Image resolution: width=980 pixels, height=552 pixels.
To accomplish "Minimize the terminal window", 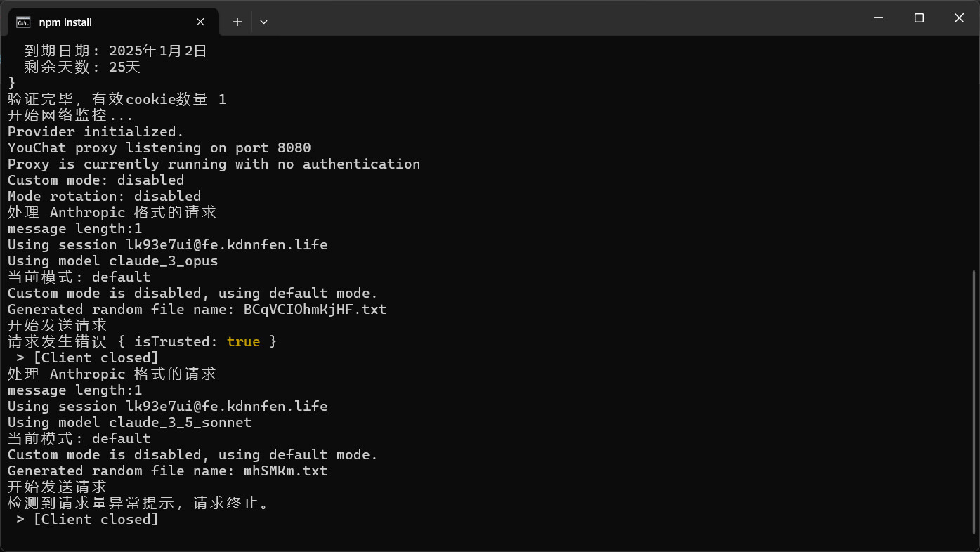I will (x=878, y=18).
